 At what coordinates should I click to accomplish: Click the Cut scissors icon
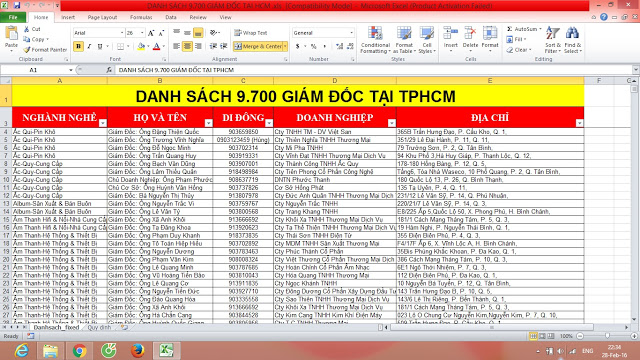[x=27, y=29]
